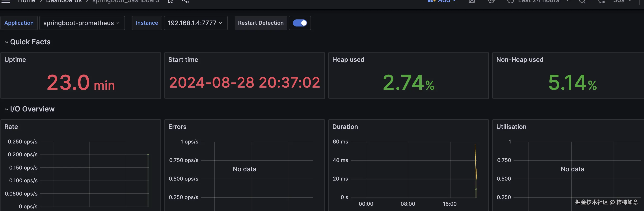The image size is (644, 211).
Task: Open the Uptime panel title menu
Action: (x=15, y=60)
